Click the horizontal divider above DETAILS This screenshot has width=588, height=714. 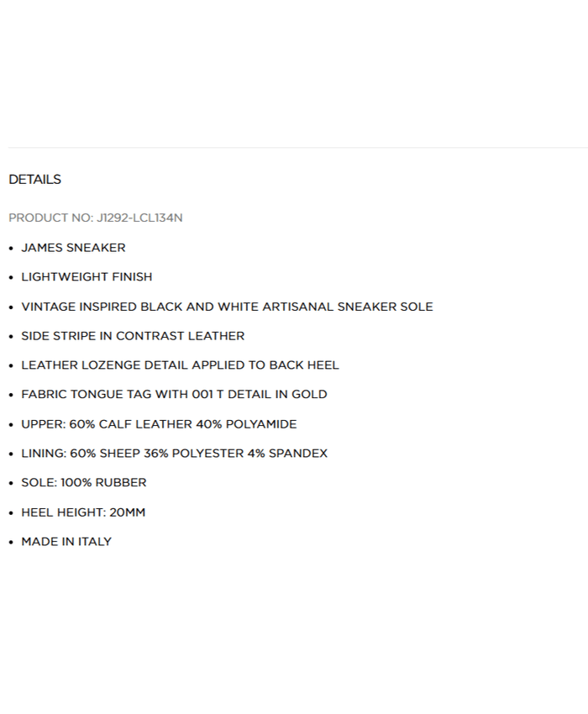(294, 148)
